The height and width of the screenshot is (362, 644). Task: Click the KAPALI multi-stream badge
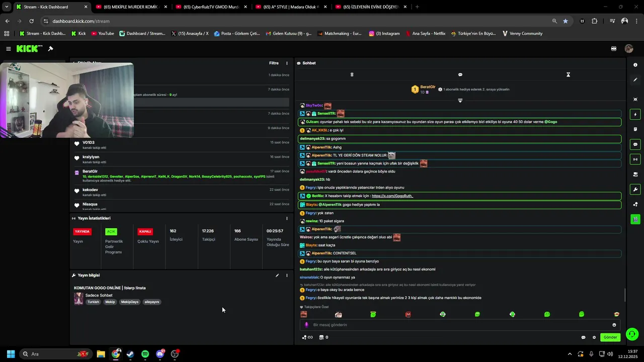[x=145, y=232]
